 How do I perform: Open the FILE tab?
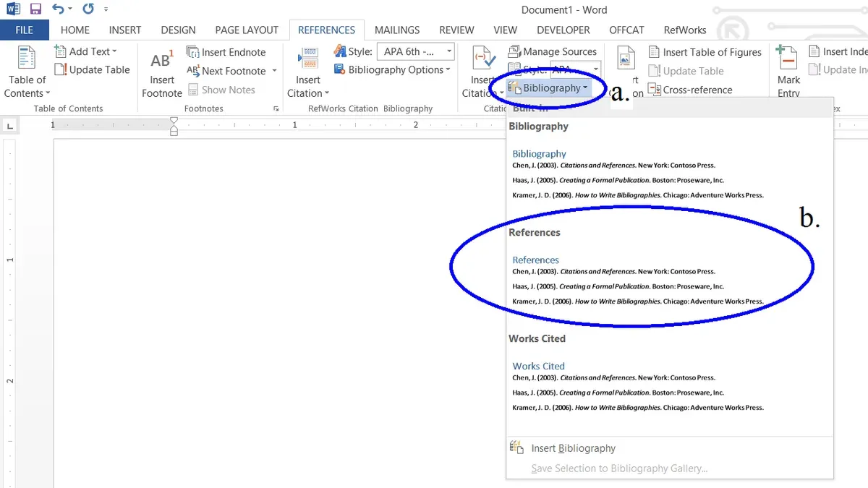click(25, 30)
